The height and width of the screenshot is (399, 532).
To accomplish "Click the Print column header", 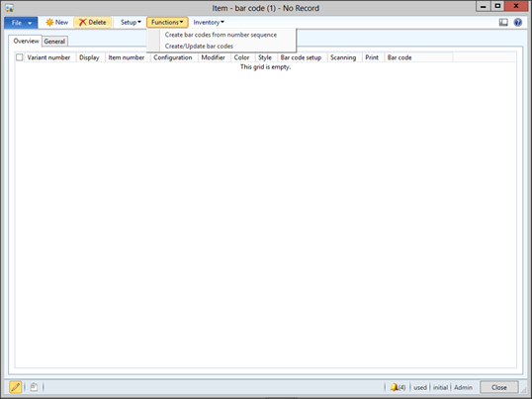I will click(x=373, y=57).
